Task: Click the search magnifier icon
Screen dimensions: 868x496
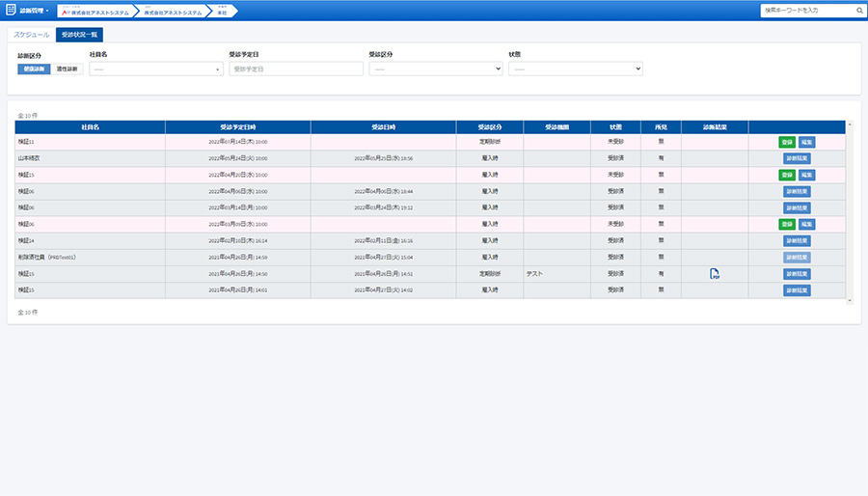Action: tap(859, 11)
